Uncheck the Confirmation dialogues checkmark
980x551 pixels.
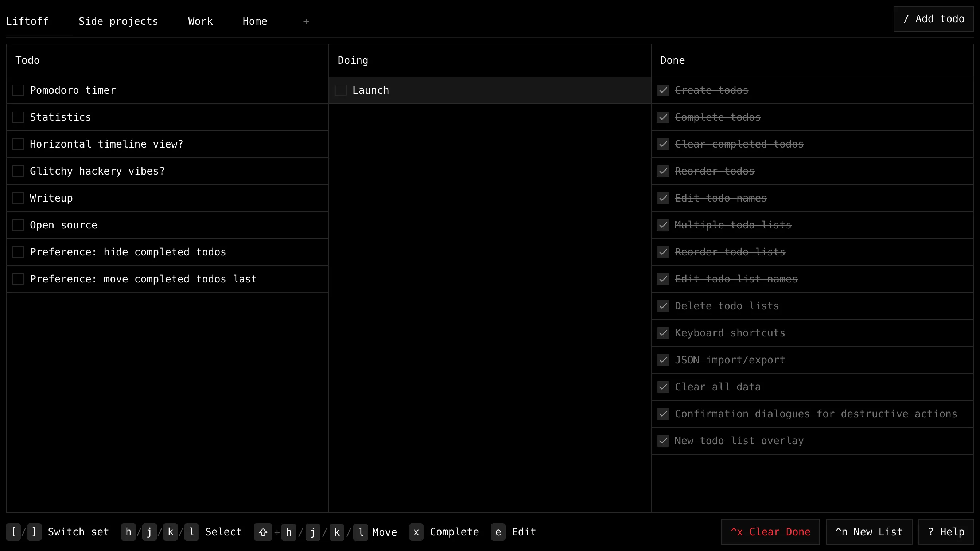click(663, 414)
